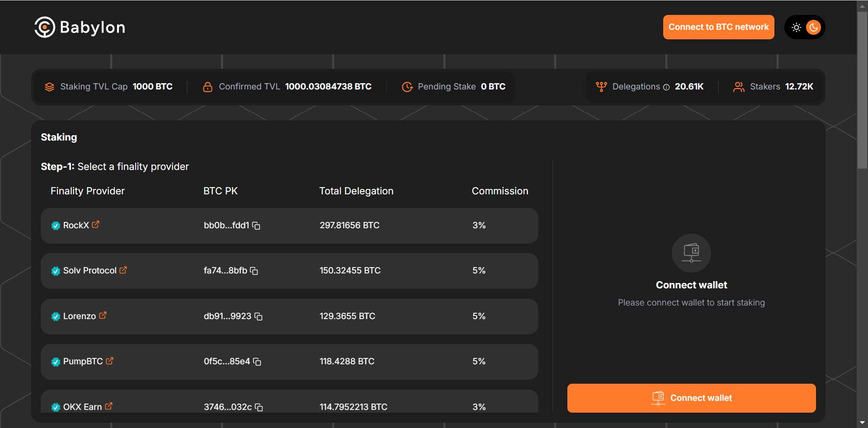
Task: Click OKX Earn verified badge icon
Action: 56,407
